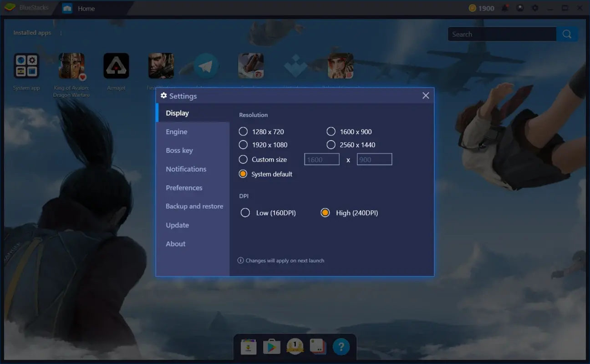This screenshot has height=364, width=590.
Task: Expand installed apps options via three-dot menu
Action: (61, 33)
